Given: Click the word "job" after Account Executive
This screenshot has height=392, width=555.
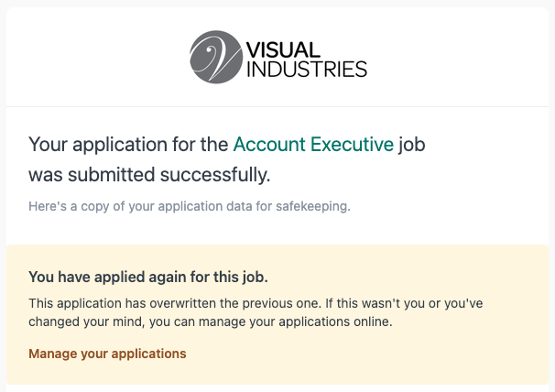Looking at the screenshot, I should 413,144.
